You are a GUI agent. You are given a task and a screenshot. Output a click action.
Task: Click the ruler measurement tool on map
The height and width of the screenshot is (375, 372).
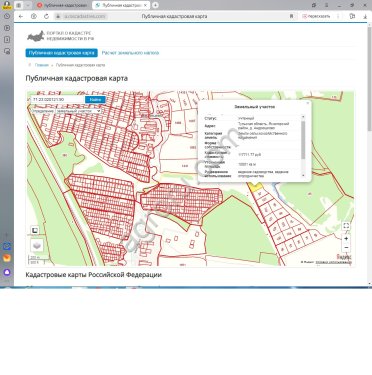click(35, 230)
